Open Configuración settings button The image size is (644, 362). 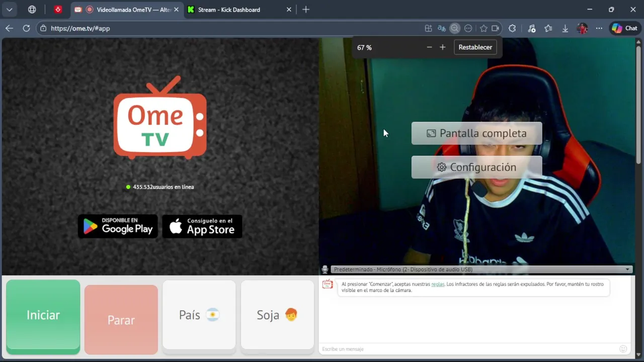point(476,167)
